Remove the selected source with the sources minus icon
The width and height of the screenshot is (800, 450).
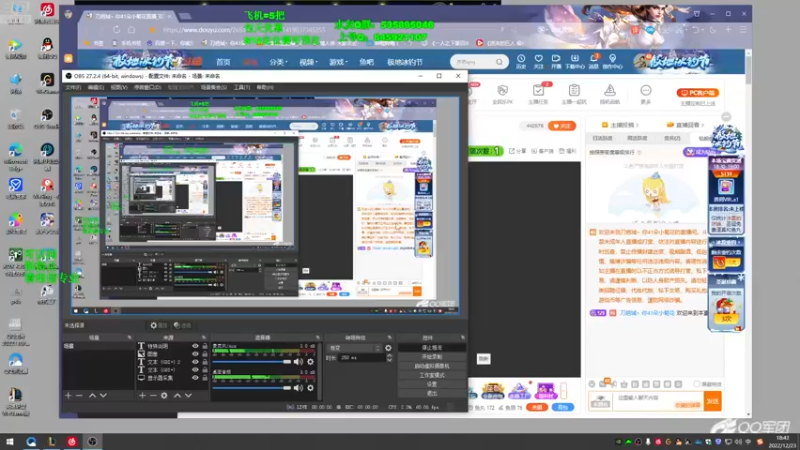[153, 395]
